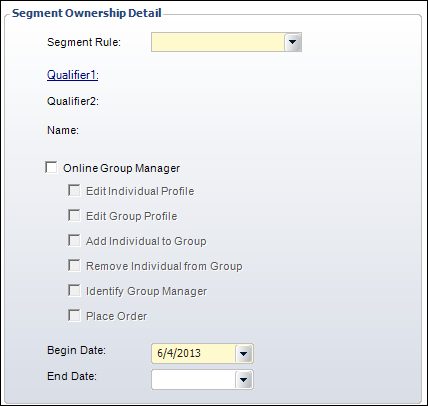Click the Name label text
This screenshot has width=428, height=406.
pos(63,130)
